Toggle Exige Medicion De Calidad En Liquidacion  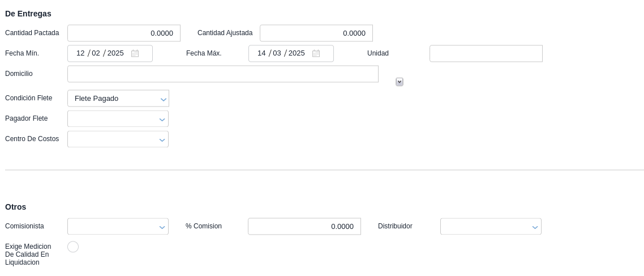73,247
